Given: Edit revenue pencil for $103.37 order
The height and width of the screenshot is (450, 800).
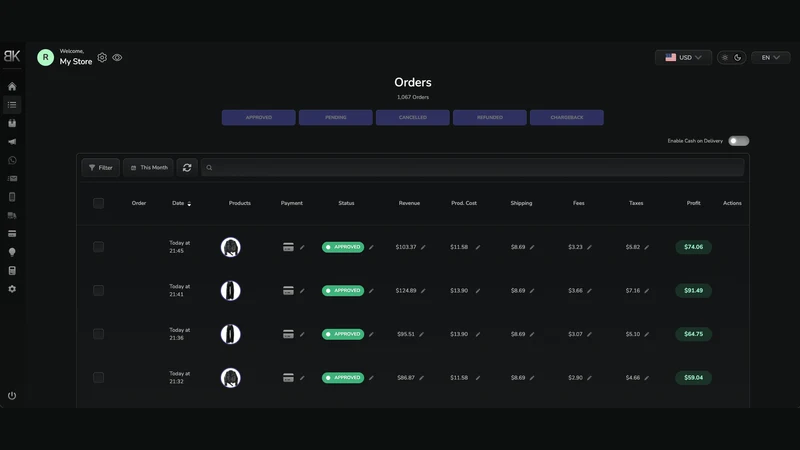Looking at the screenshot, I should [x=423, y=247].
